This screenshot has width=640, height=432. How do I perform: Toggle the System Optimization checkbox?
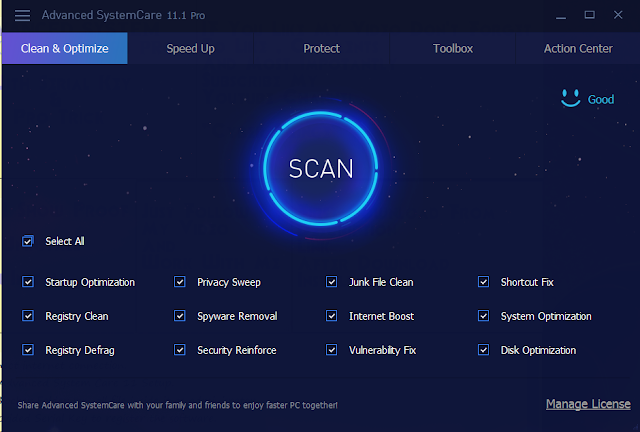click(x=483, y=316)
